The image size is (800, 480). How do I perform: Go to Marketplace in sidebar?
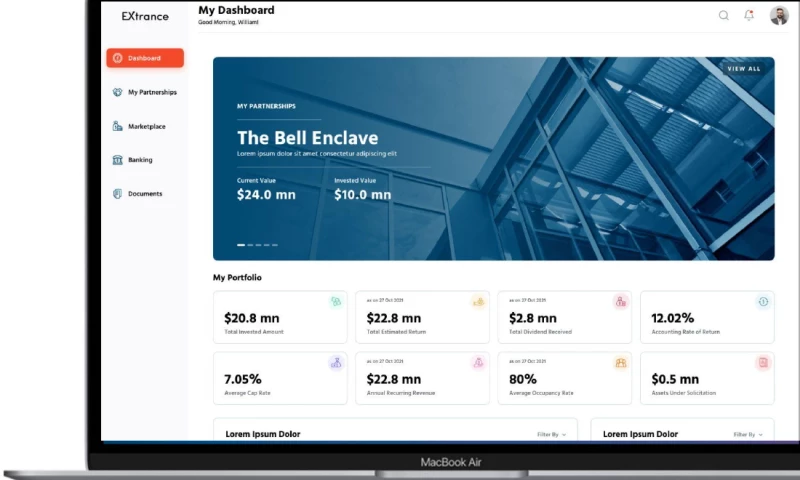pyautogui.click(x=139, y=126)
